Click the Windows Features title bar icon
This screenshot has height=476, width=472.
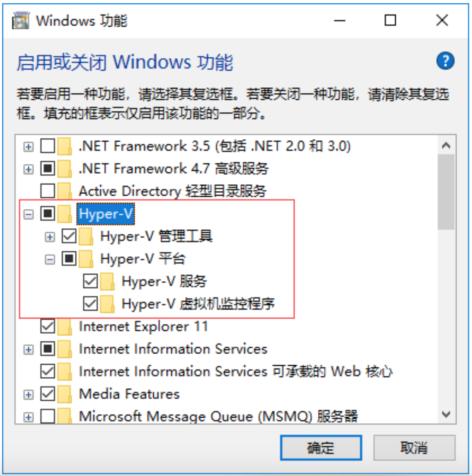pos(20,21)
